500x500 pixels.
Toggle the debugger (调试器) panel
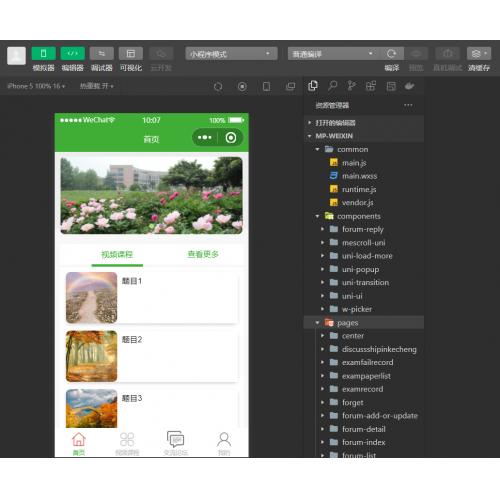point(102,53)
